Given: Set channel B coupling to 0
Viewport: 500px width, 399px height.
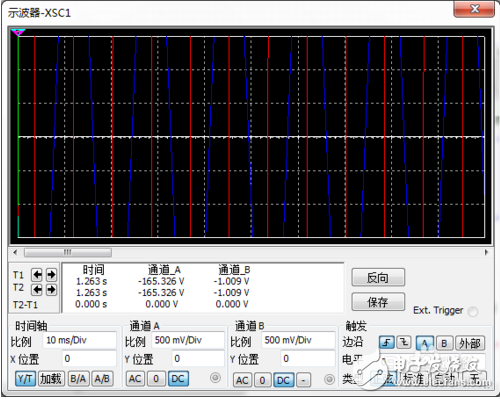Looking at the screenshot, I should 262,380.
